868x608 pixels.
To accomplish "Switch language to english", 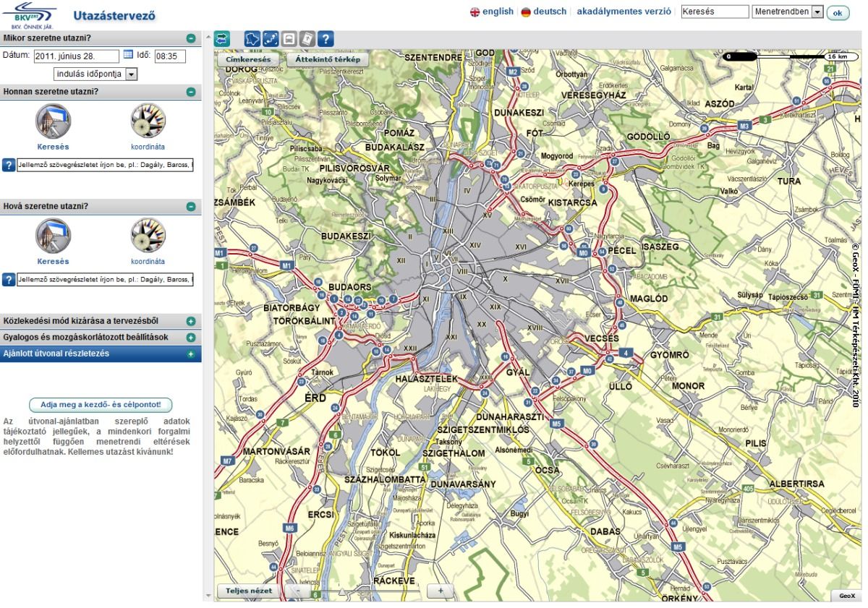I will (498, 12).
